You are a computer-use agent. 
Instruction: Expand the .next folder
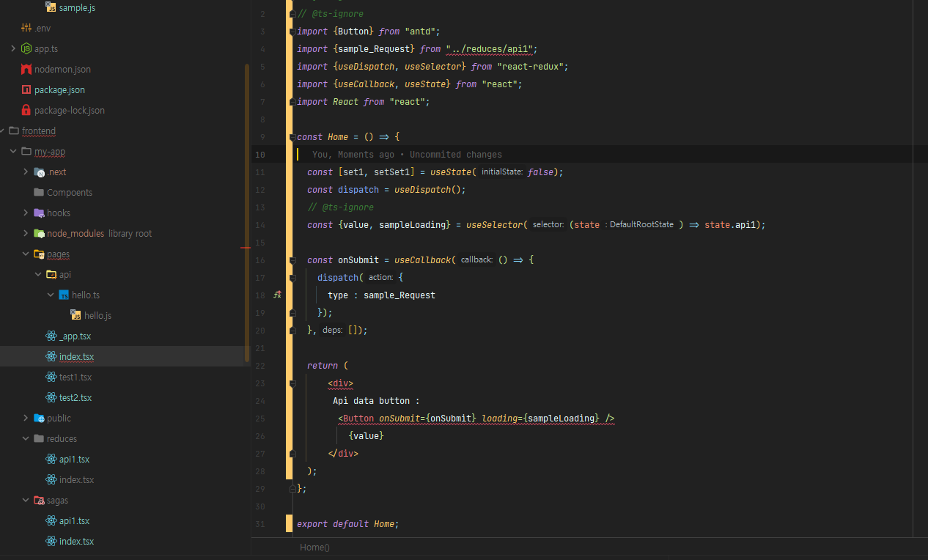pyautogui.click(x=26, y=172)
